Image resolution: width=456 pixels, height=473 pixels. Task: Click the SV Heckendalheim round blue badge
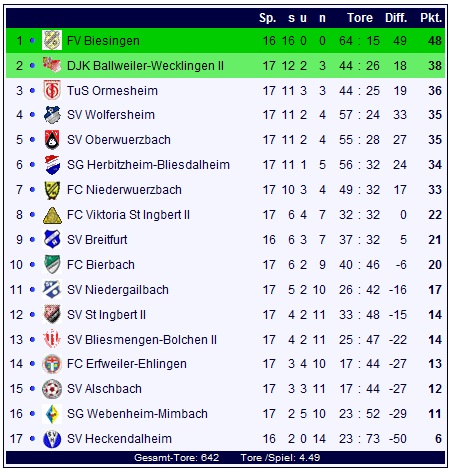pyautogui.click(x=52, y=439)
